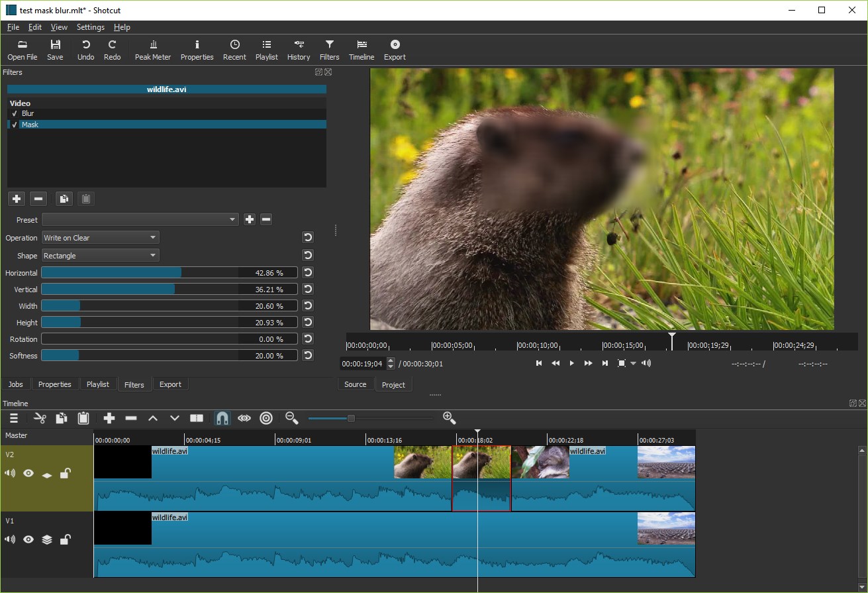Screen dimensions: 868x593
Task: Switch to the Playlist tab
Action: click(x=98, y=384)
